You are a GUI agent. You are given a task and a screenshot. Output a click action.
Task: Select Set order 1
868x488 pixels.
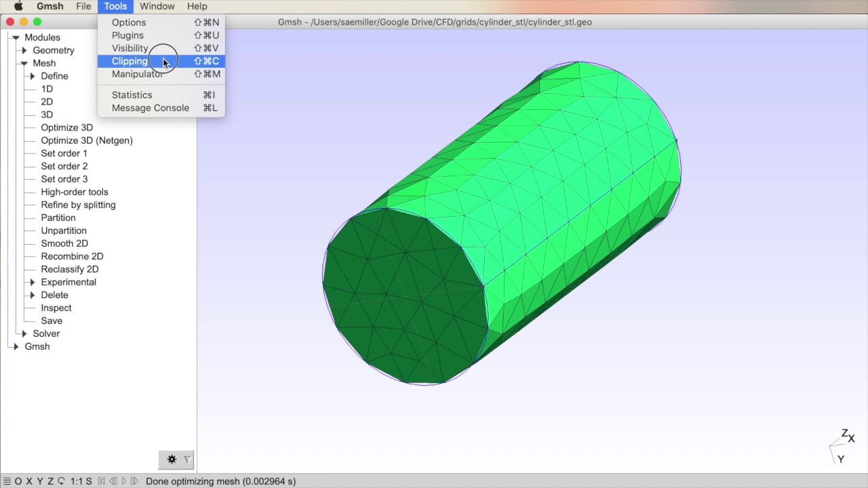64,153
